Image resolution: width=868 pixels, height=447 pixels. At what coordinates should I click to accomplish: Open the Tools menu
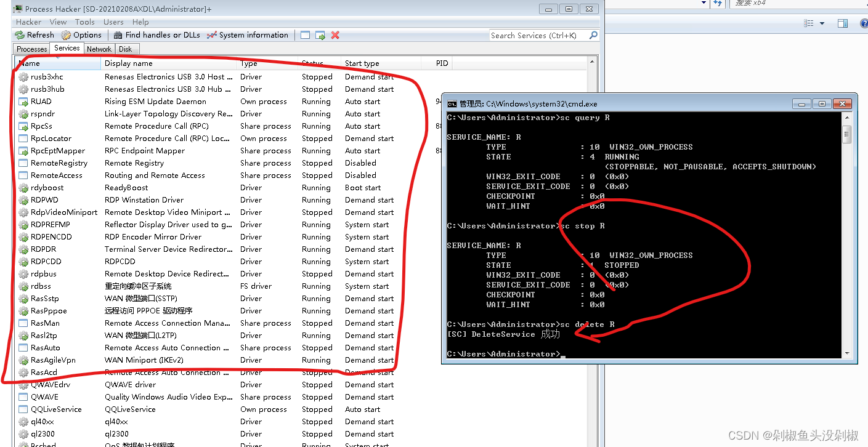click(85, 22)
